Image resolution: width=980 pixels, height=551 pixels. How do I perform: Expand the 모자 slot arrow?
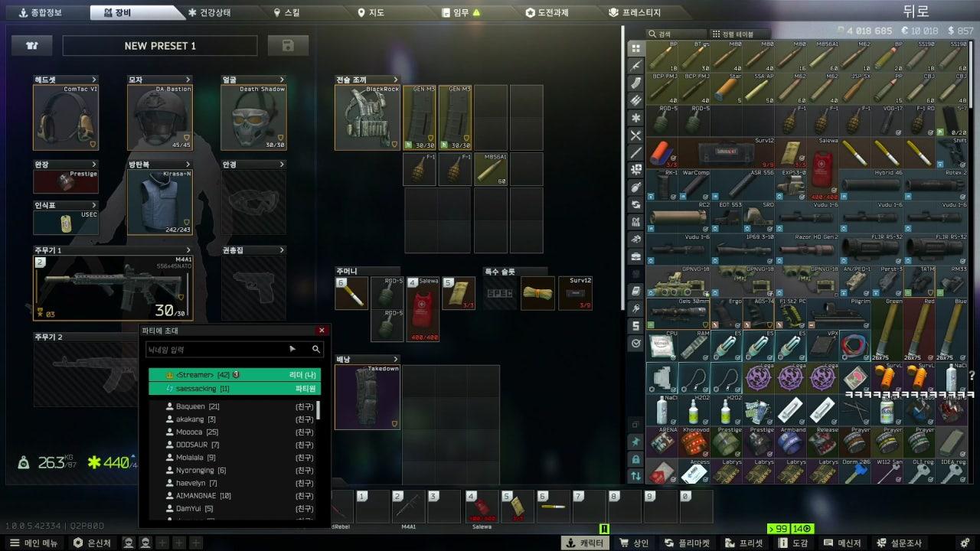188,80
